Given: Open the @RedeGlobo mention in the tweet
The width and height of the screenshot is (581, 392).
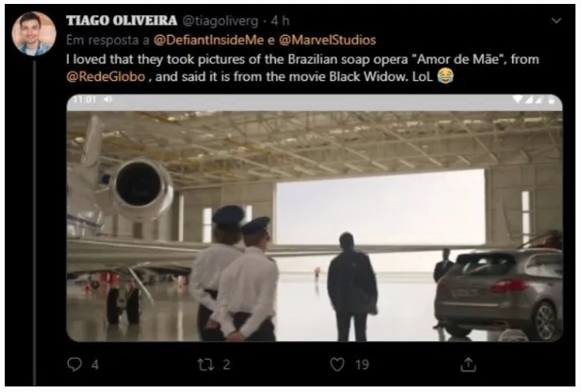Looking at the screenshot, I should pyautogui.click(x=106, y=77).
